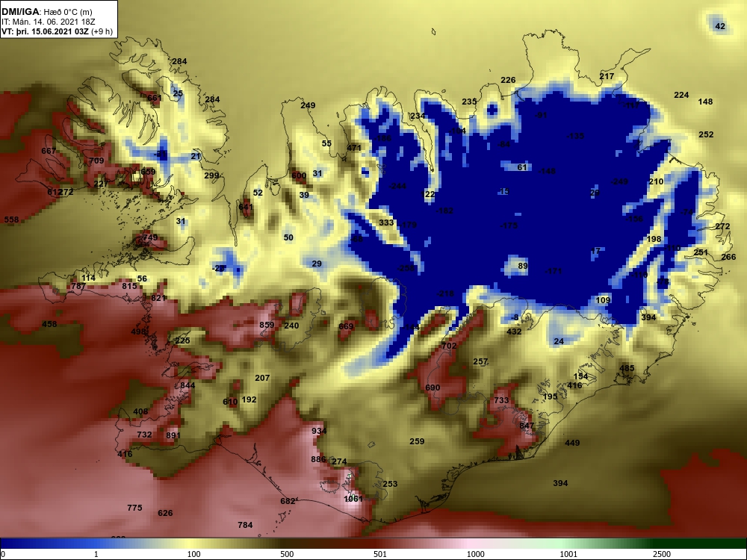Click the map value '732'

coord(144,435)
